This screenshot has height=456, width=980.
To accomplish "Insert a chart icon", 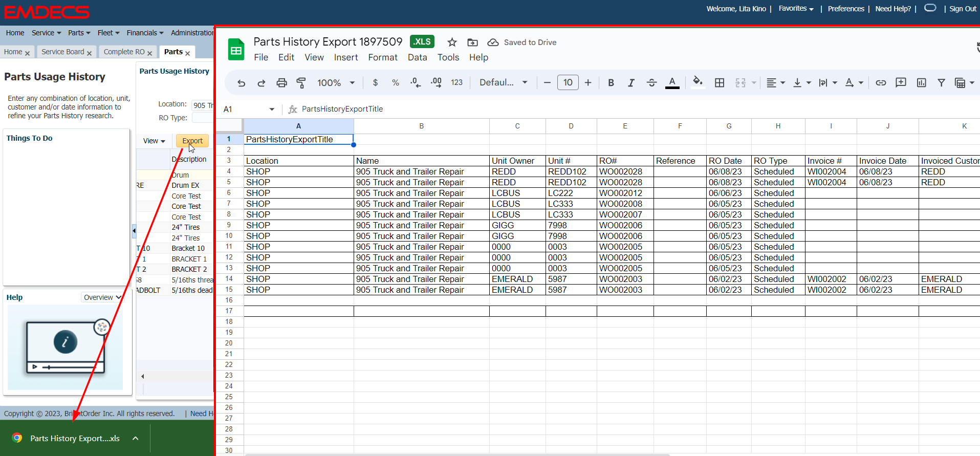I will tap(922, 83).
